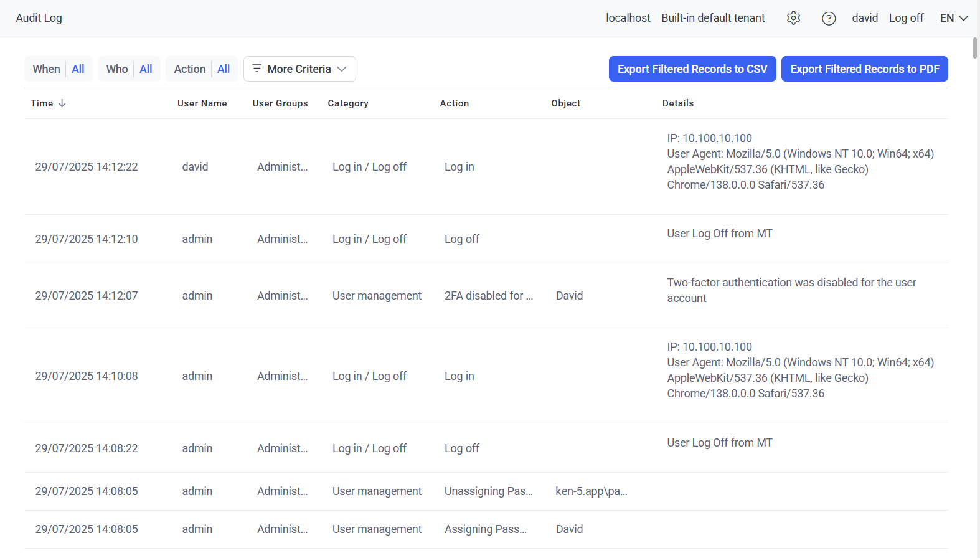Click the Log off link
This screenshot has height=558, width=980.
pos(906,18)
